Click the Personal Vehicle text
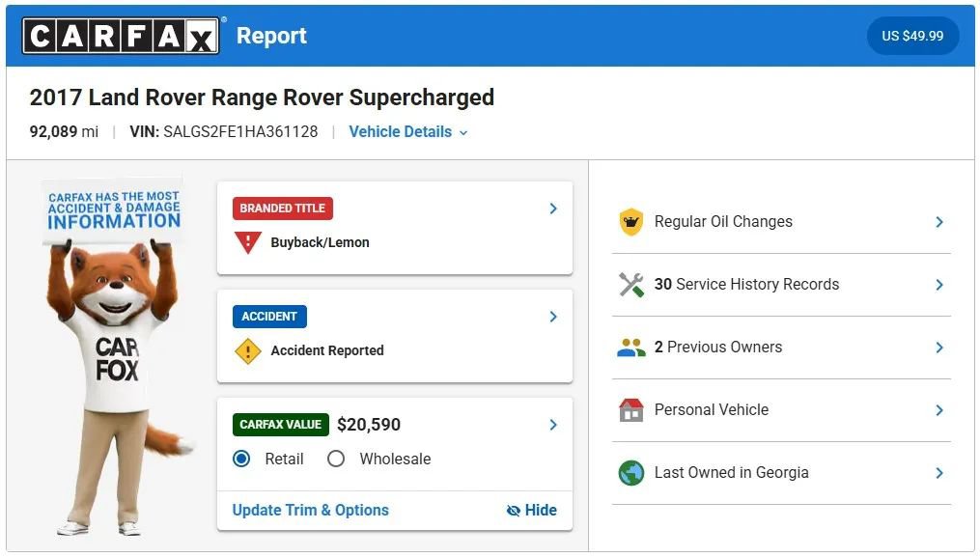This screenshot has height=557, width=980. 712,410
